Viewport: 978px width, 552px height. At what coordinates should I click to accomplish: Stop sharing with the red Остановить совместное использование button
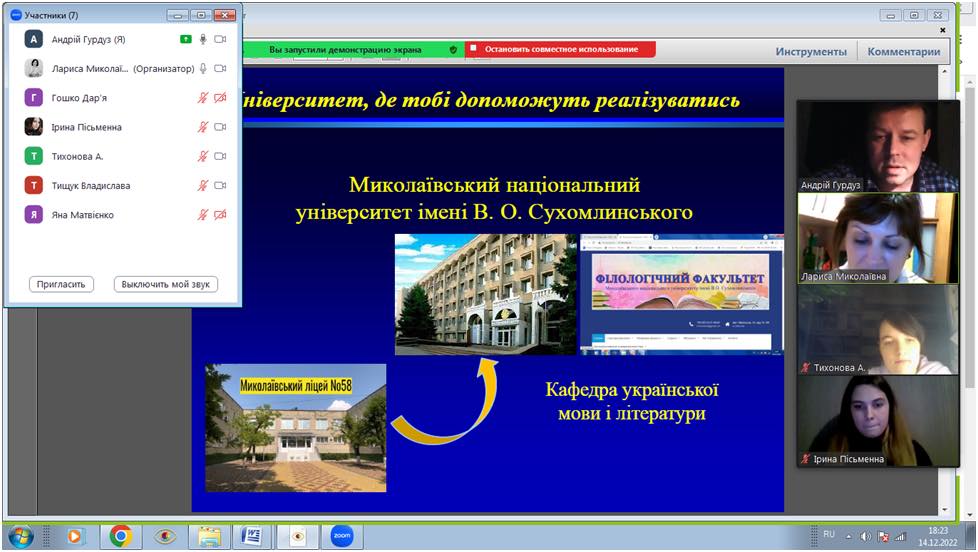[560, 49]
